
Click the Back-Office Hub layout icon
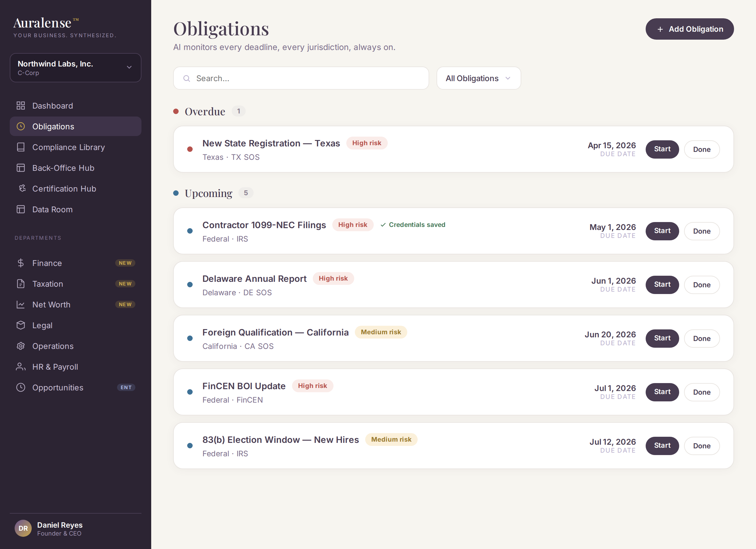21,168
